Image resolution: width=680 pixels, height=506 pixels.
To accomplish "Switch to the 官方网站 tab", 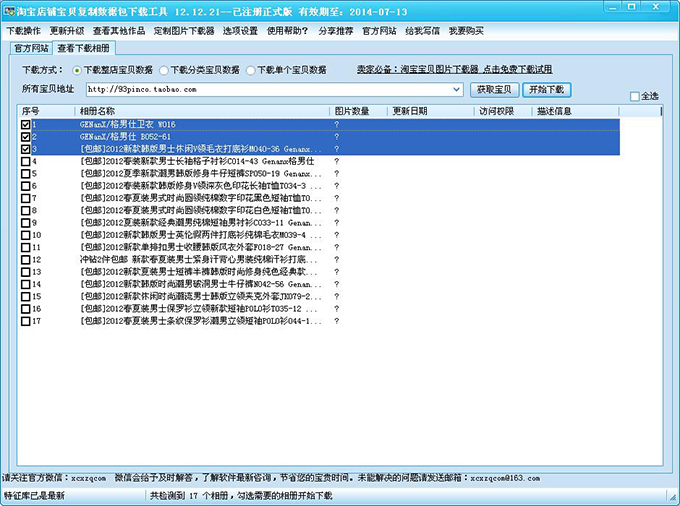I will pyautogui.click(x=30, y=48).
